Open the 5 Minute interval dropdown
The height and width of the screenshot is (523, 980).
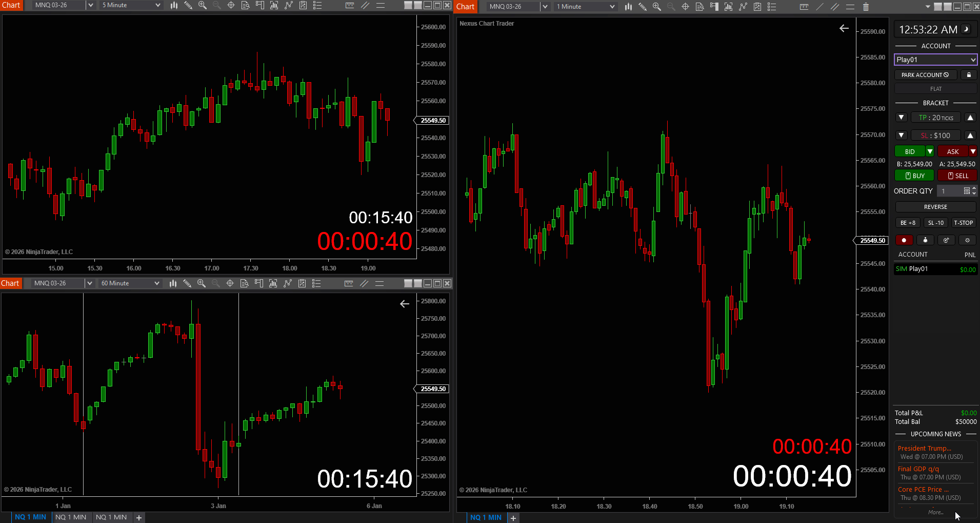(x=130, y=5)
